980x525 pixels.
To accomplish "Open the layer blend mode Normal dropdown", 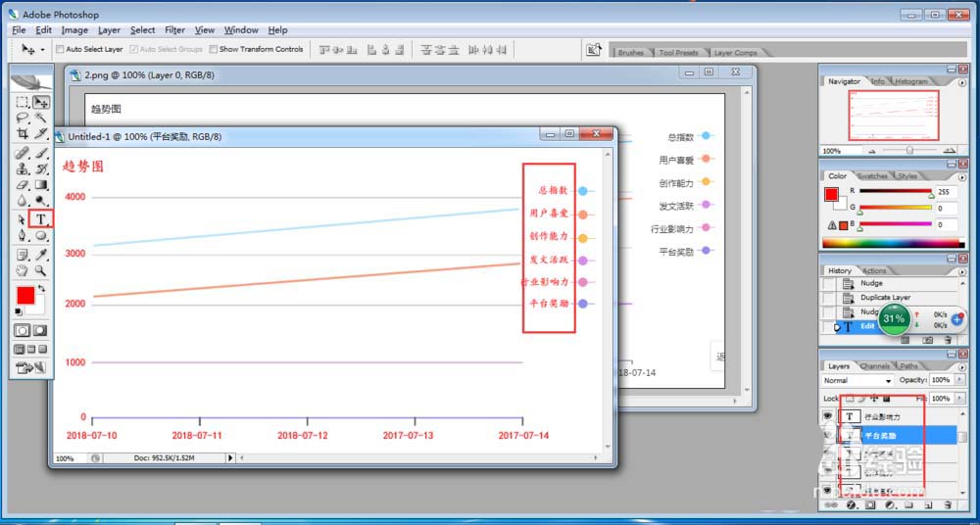I will [x=857, y=380].
